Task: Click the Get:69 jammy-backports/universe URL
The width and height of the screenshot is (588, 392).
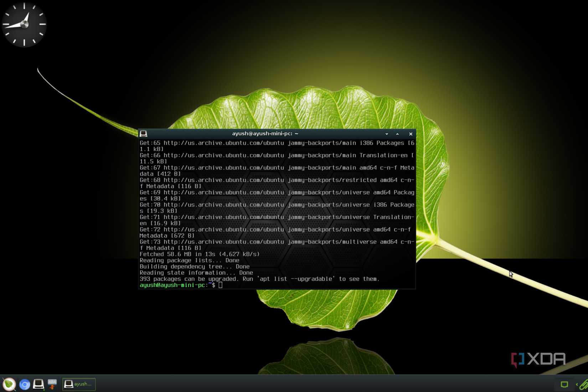Action: (223, 192)
